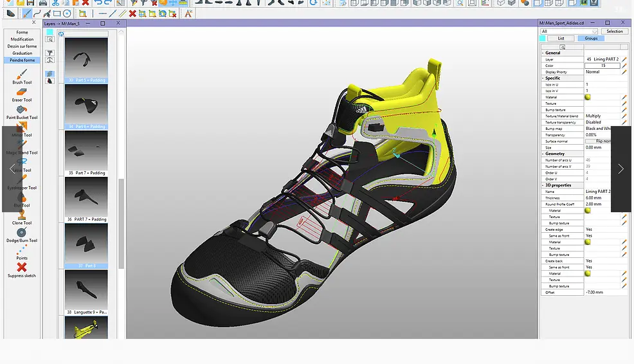Click the yellow Material swatch under Specific

click(x=588, y=97)
